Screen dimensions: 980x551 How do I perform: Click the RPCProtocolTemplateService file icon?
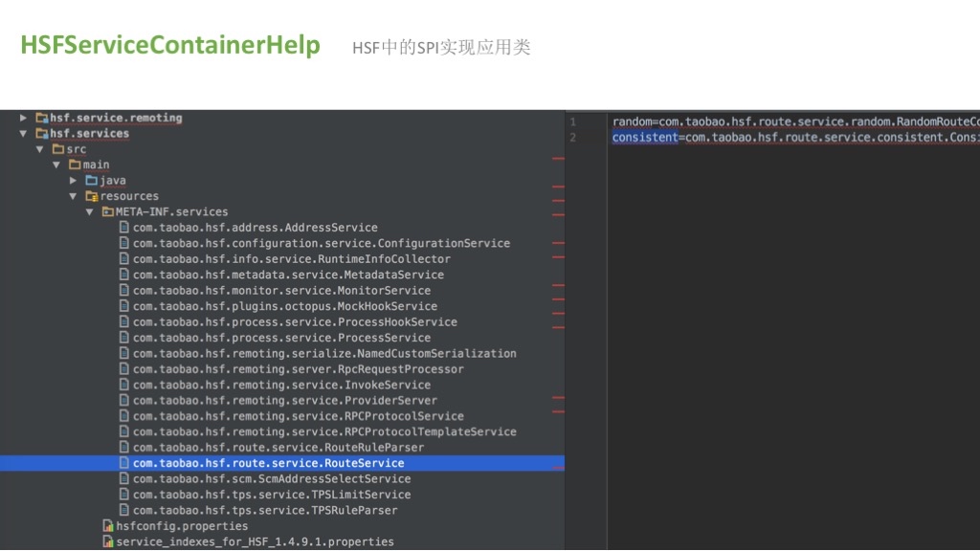(123, 431)
